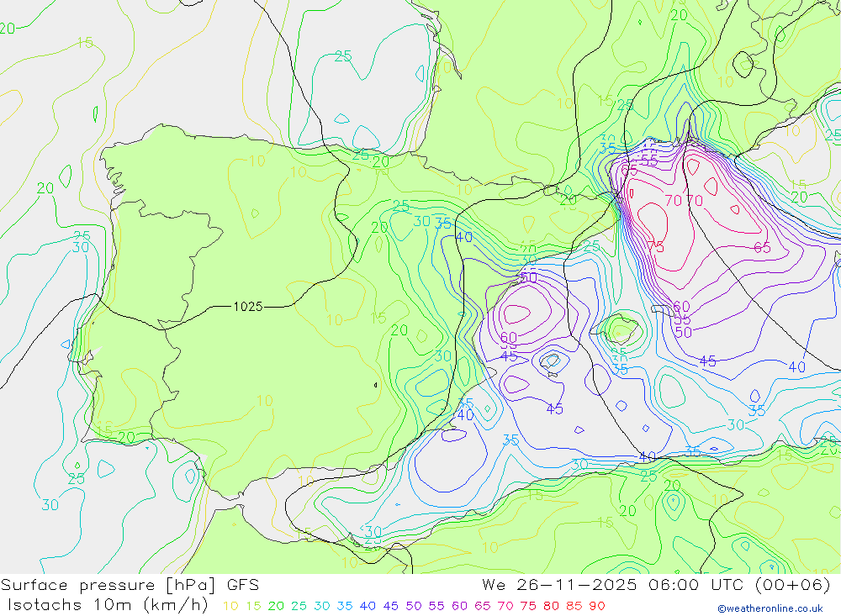841x616 pixels.
Task: Select the green legend value 20
Action: pos(276,606)
